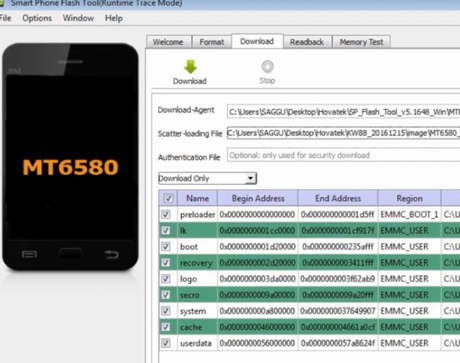The width and height of the screenshot is (460, 363).
Task: Click the Begin Address column header
Action: point(258,198)
